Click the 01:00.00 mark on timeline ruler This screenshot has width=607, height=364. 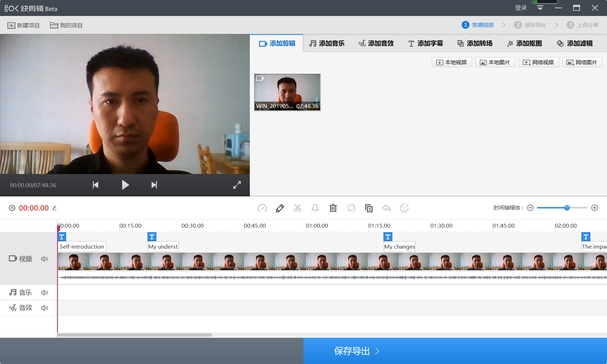pos(317,226)
